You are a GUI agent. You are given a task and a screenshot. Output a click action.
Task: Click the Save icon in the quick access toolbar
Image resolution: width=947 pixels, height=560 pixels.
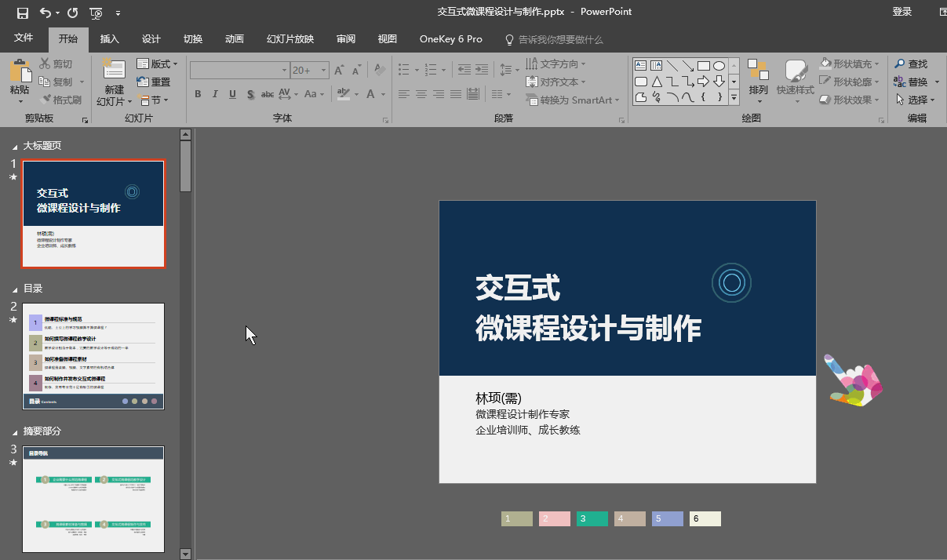[x=22, y=13]
